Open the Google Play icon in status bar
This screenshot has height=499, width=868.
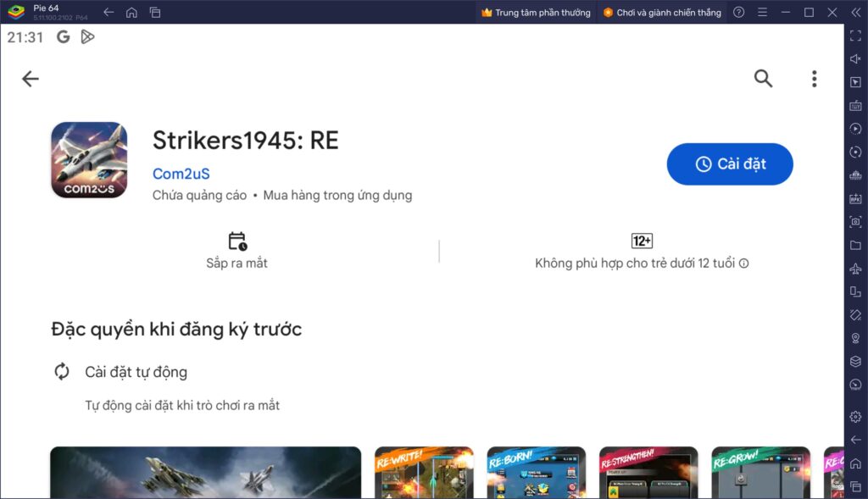click(x=88, y=36)
